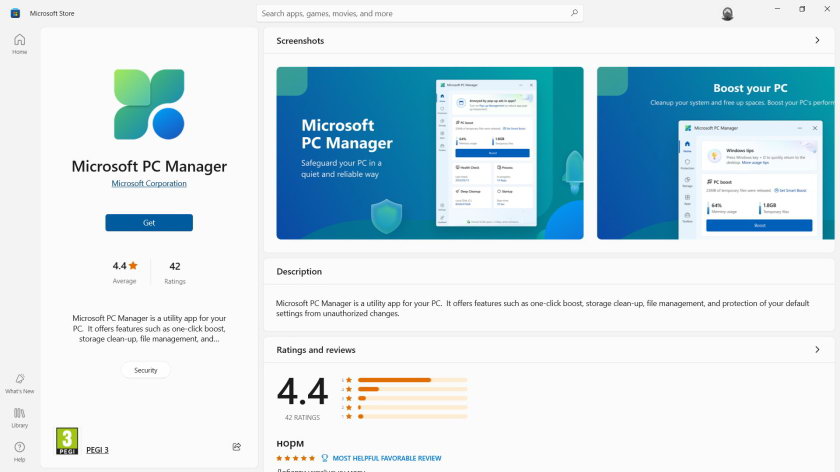Click the orange star beside 4.4 average

click(133, 265)
